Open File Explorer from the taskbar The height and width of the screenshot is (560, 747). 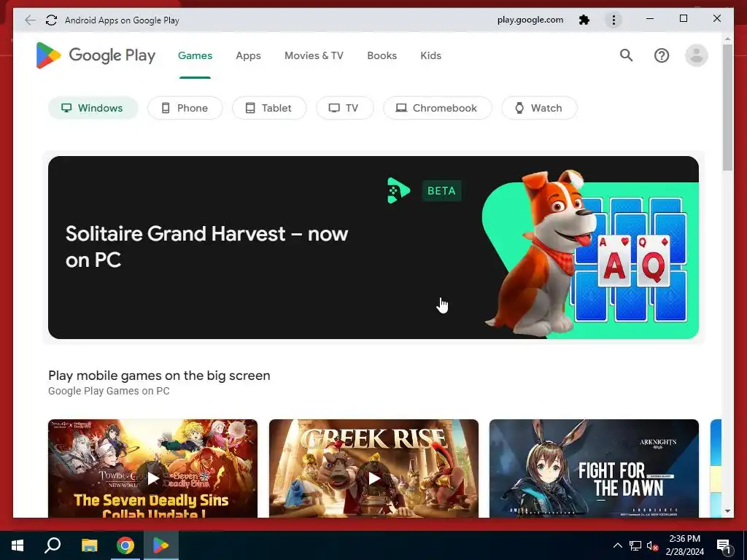tap(89, 545)
